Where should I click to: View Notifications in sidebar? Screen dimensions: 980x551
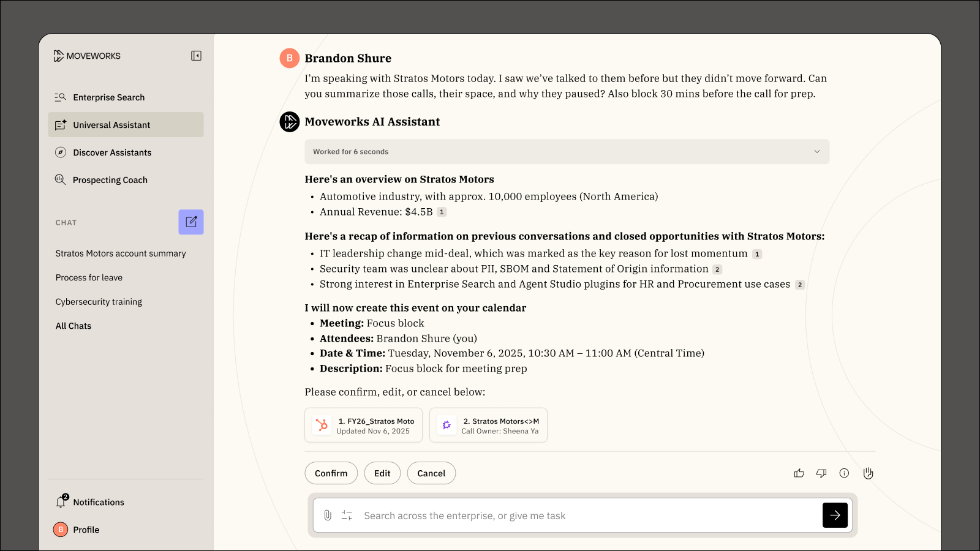(98, 502)
